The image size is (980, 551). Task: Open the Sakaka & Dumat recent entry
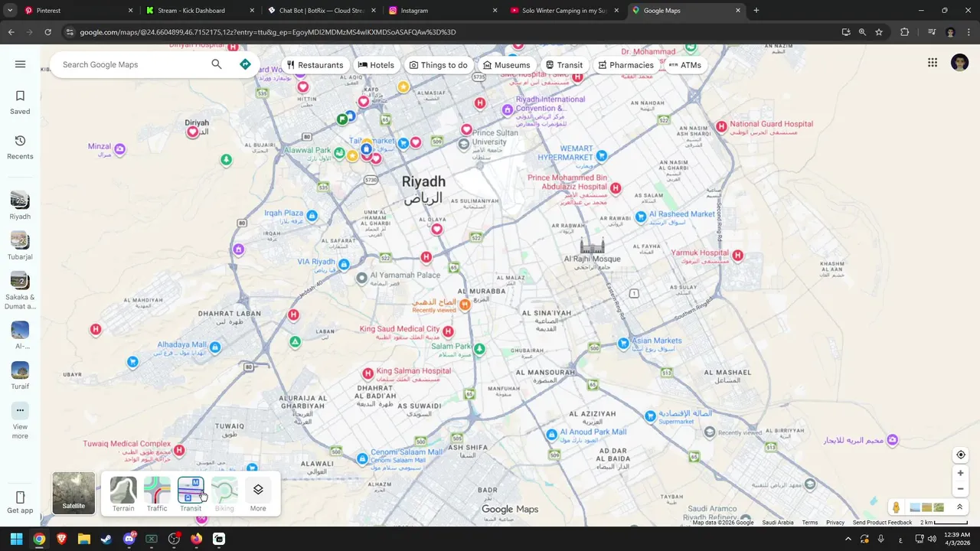coord(20,292)
